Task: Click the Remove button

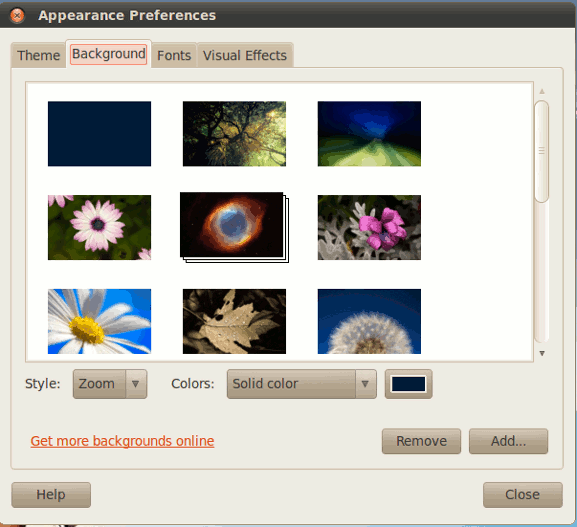Action: point(421,441)
